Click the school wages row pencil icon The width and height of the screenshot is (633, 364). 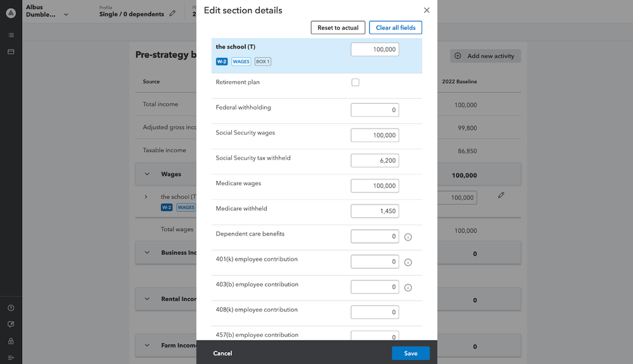pyautogui.click(x=501, y=195)
